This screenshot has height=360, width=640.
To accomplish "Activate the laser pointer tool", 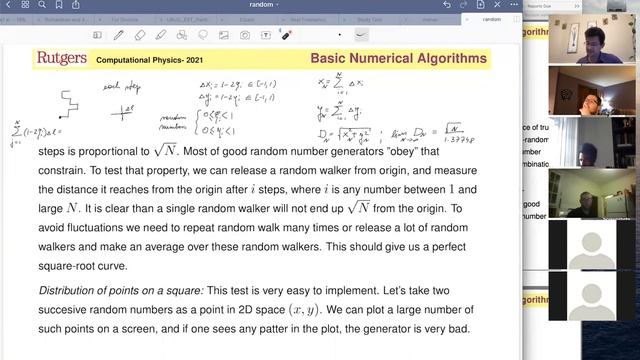I will 286,35.
